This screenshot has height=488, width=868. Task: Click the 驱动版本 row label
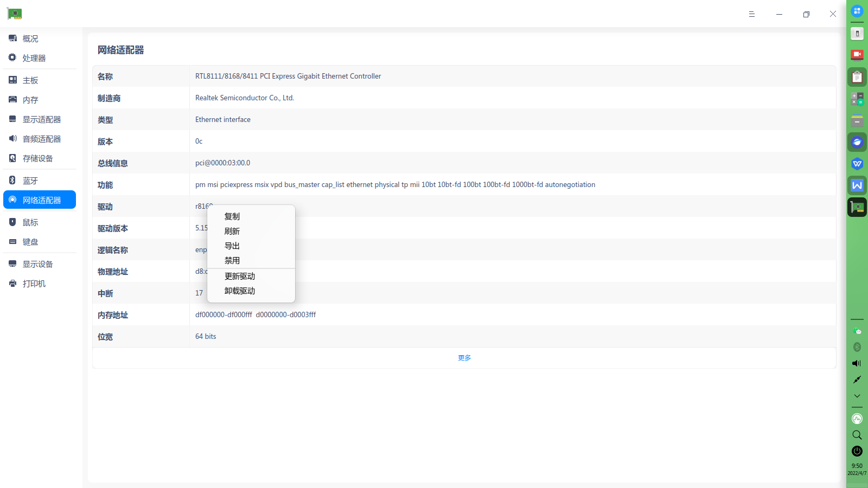113,228
